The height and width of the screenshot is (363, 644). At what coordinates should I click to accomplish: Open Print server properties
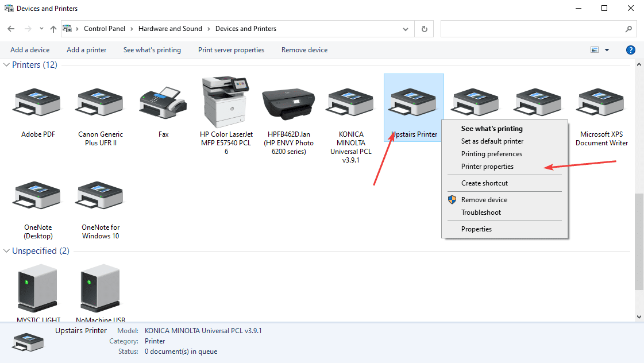click(231, 50)
